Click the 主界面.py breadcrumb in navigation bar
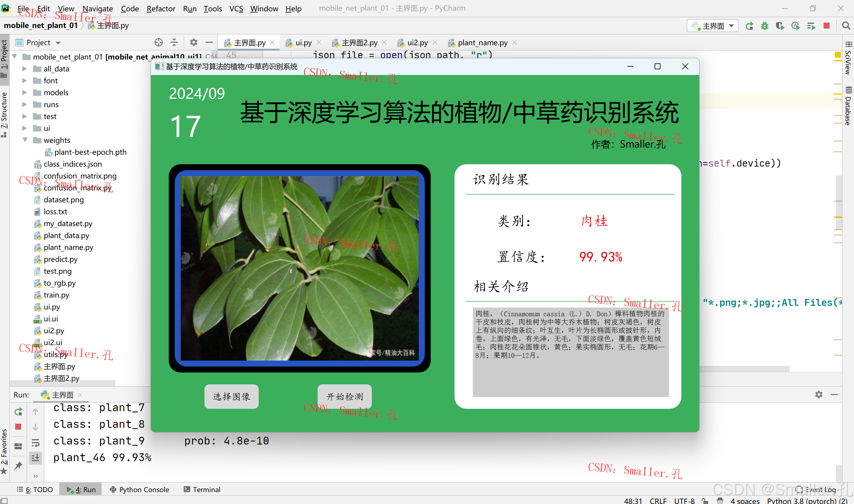Image resolution: width=854 pixels, height=504 pixels. [108, 26]
